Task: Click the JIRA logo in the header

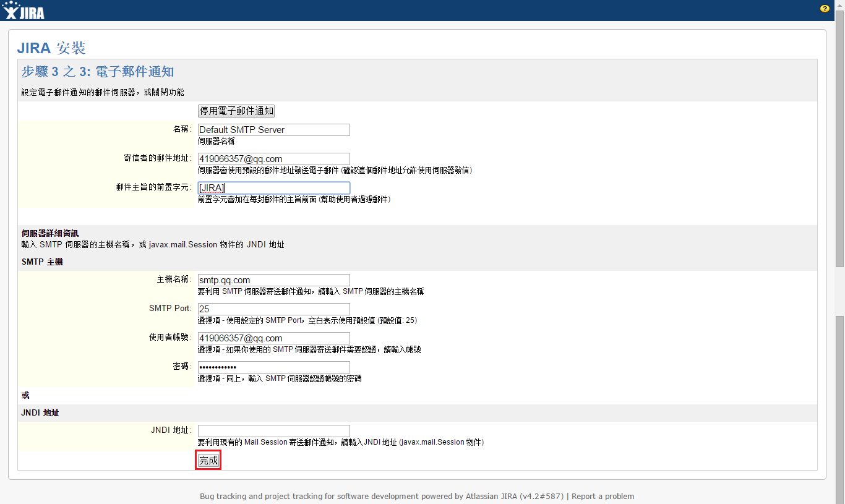Action: [x=24, y=10]
